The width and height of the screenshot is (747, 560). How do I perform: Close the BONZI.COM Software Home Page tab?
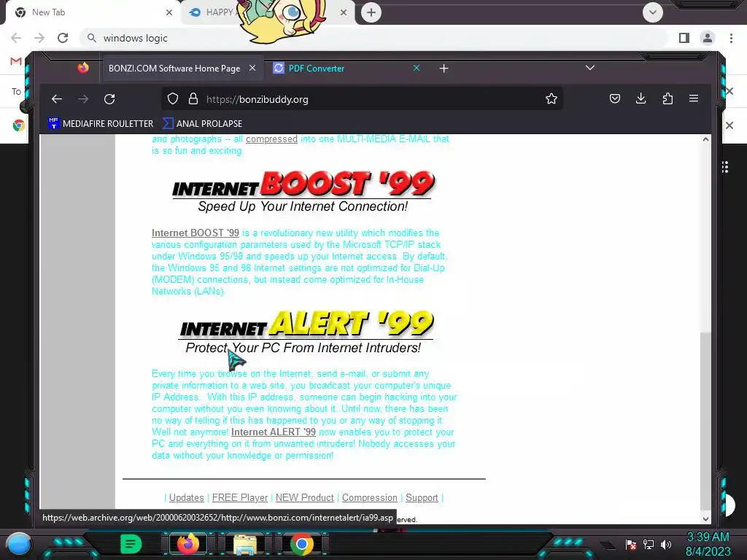pyautogui.click(x=252, y=68)
